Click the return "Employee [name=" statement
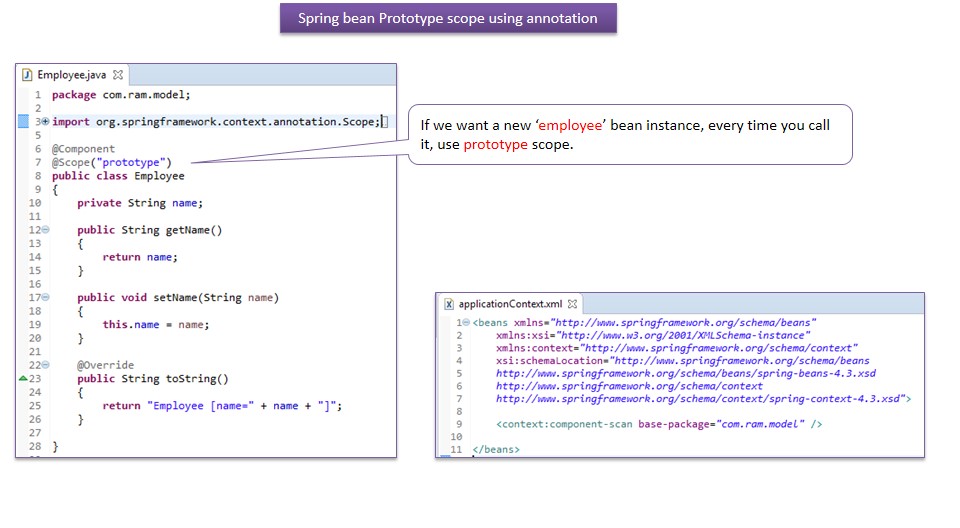 (222, 405)
